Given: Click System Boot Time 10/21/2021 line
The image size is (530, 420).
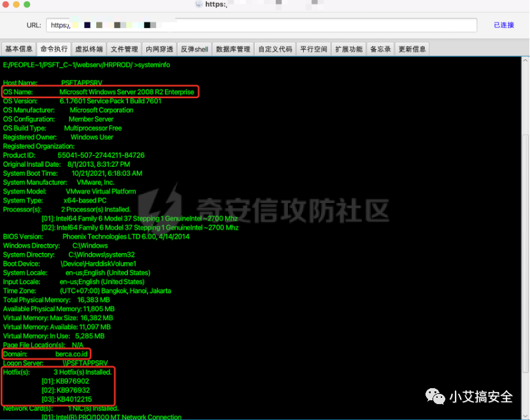Looking at the screenshot, I should coord(73,174).
